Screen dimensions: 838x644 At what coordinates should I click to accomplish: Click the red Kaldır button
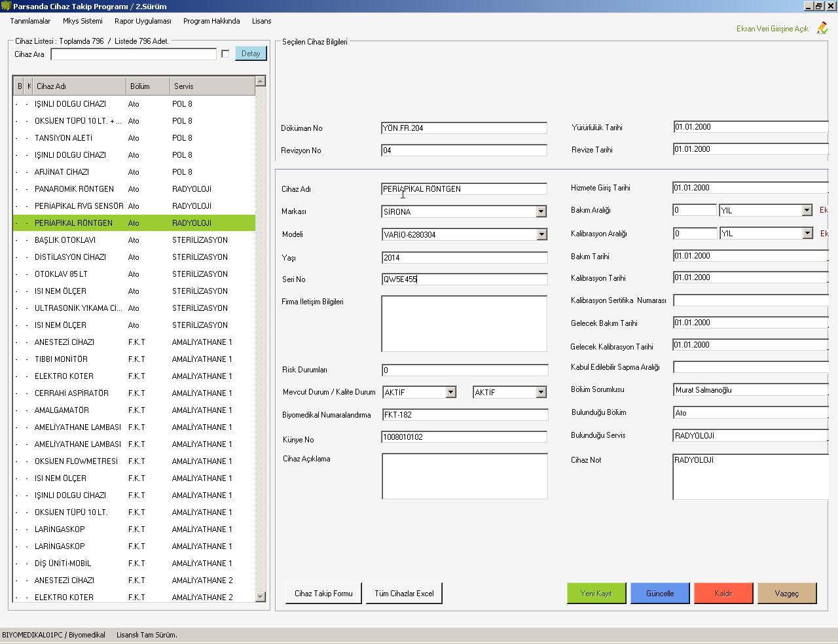click(723, 594)
